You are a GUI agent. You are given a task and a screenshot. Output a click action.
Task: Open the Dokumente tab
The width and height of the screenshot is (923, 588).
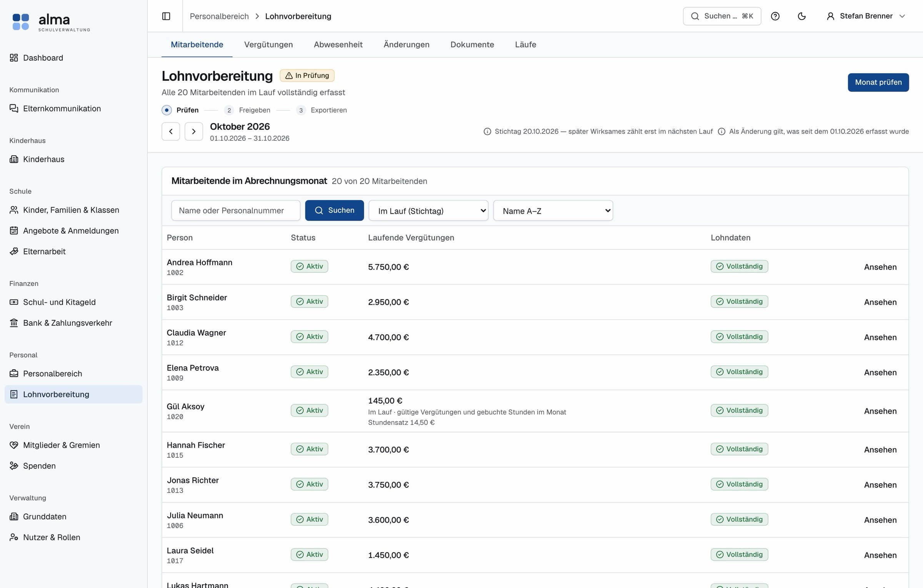pos(472,45)
